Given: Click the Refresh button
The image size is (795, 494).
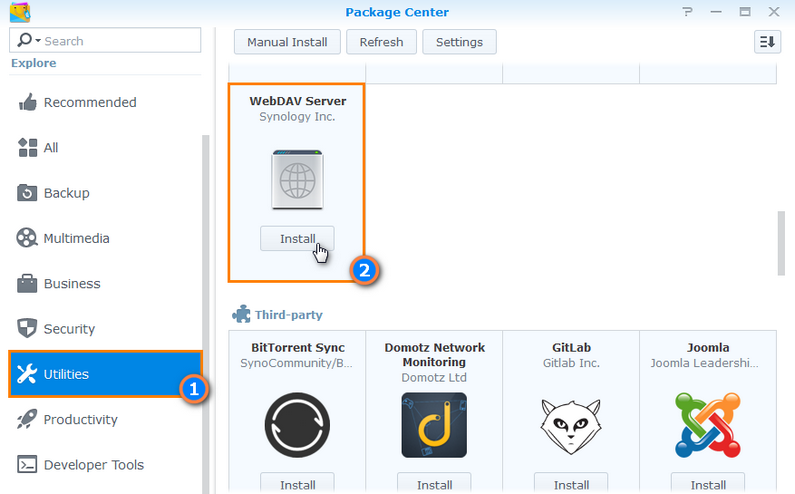Looking at the screenshot, I should tap(381, 42).
